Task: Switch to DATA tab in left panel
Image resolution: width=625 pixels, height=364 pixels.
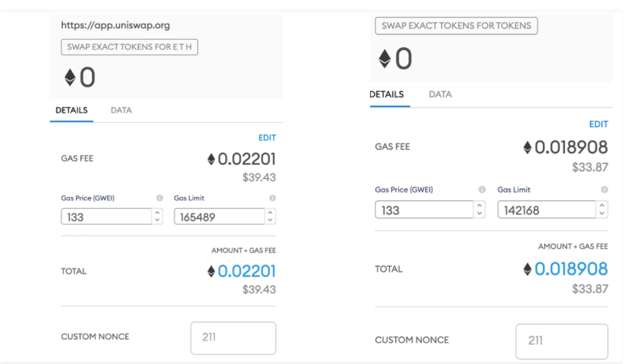Action: [x=121, y=110]
